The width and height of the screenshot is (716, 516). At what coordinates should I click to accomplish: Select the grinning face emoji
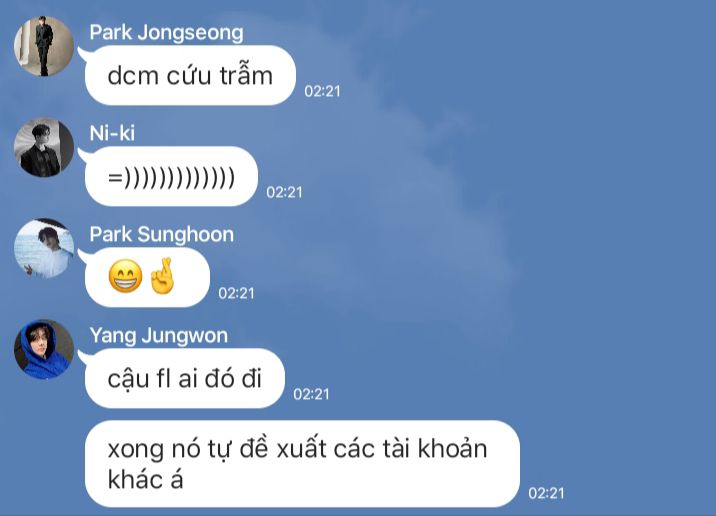coord(125,276)
